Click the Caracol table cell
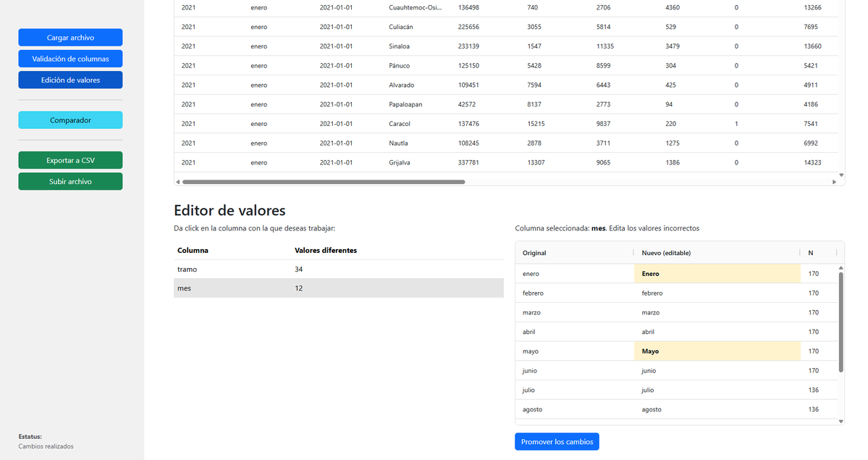Image resolution: width=868 pixels, height=460 pixels. [416, 124]
